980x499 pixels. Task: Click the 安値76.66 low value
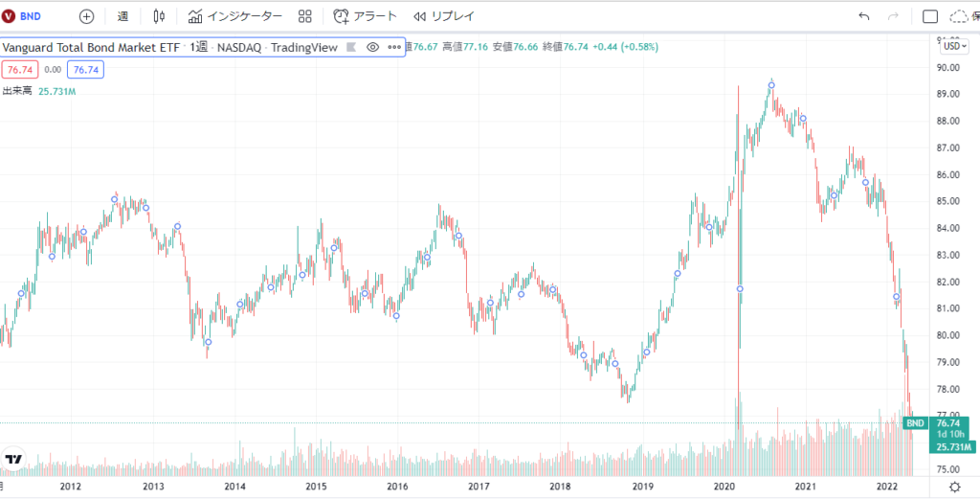[515, 47]
